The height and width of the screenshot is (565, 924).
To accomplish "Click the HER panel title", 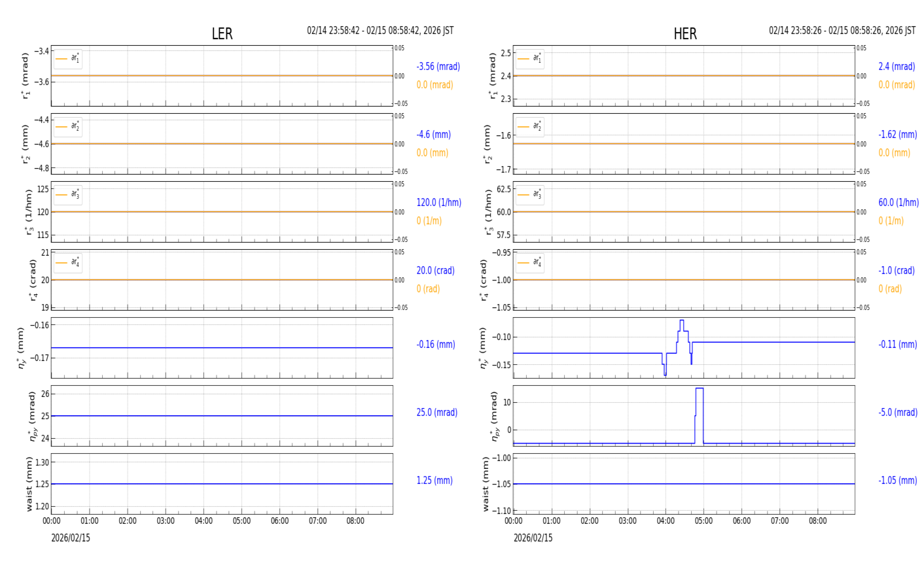I will [685, 34].
